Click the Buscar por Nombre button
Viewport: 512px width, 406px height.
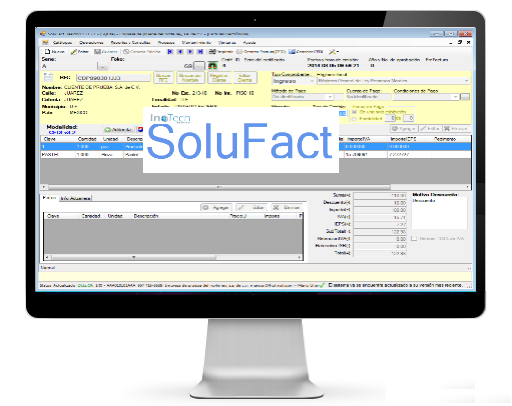[190, 78]
